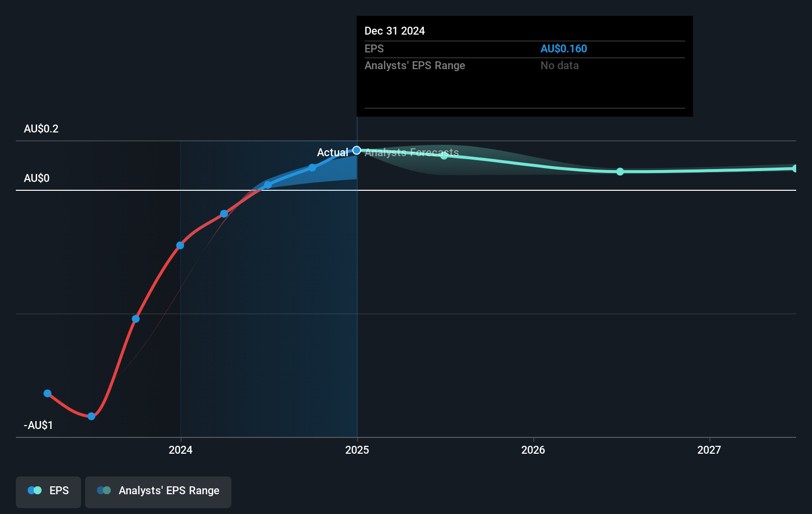Click the lowest EPS data point in mid-2023

click(x=91, y=416)
